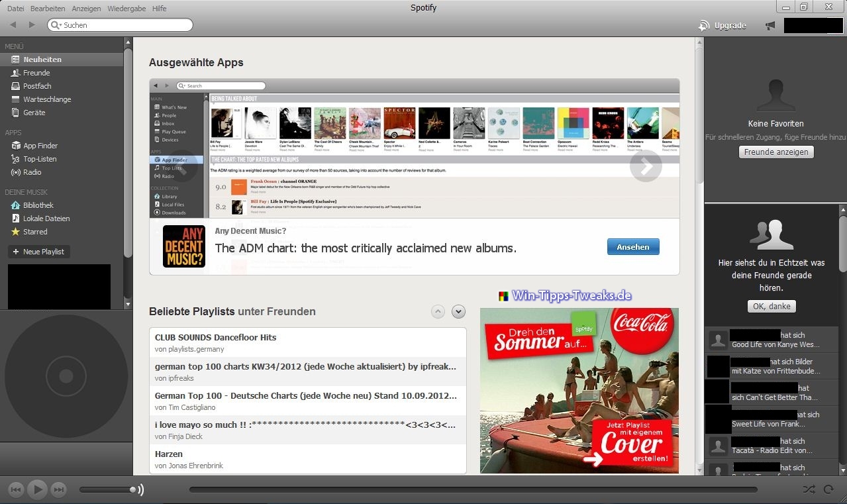
Task: Click the Ansehen button
Action: point(633,247)
